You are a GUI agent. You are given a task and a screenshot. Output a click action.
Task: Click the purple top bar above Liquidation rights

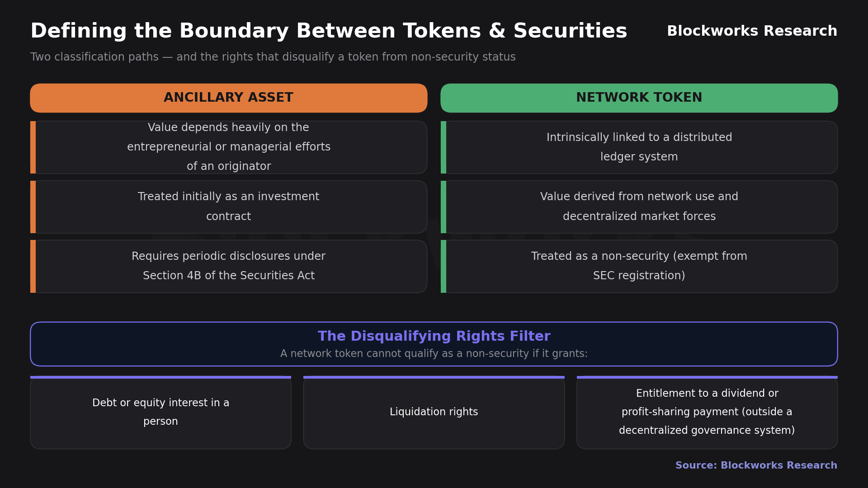(x=434, y=377)
